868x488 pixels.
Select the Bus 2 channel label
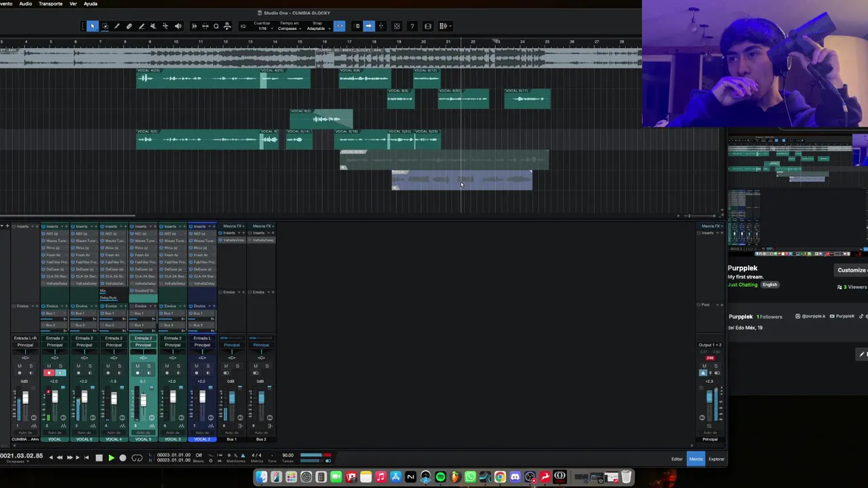tap(260, 439)
